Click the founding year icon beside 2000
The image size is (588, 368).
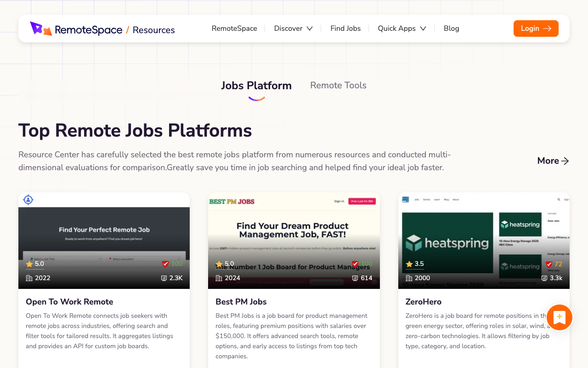coord(409,278)
